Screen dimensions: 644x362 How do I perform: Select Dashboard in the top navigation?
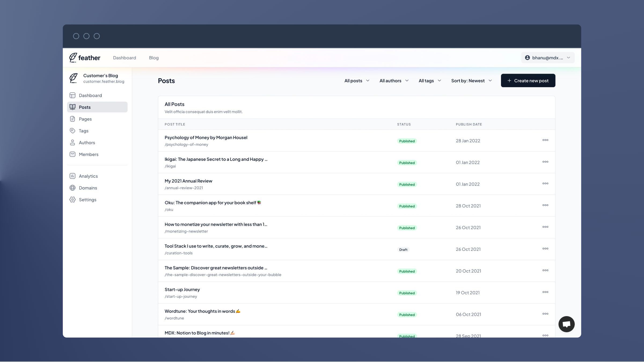(x=125, y=58)
